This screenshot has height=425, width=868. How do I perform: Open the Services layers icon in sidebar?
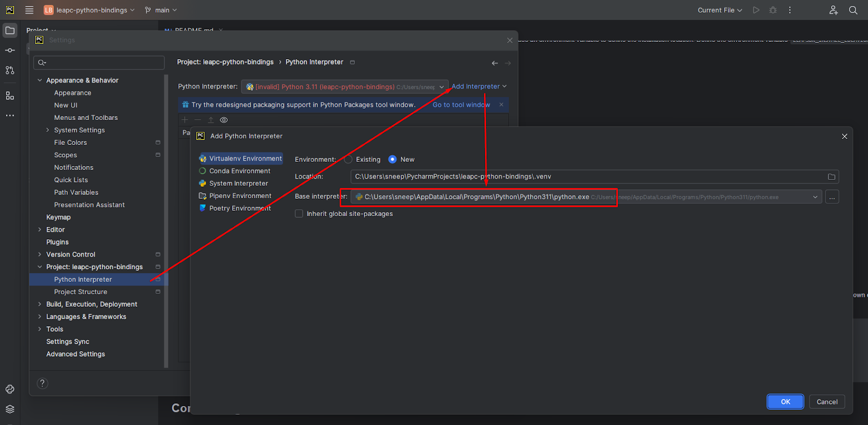click(x=10, y=409)
